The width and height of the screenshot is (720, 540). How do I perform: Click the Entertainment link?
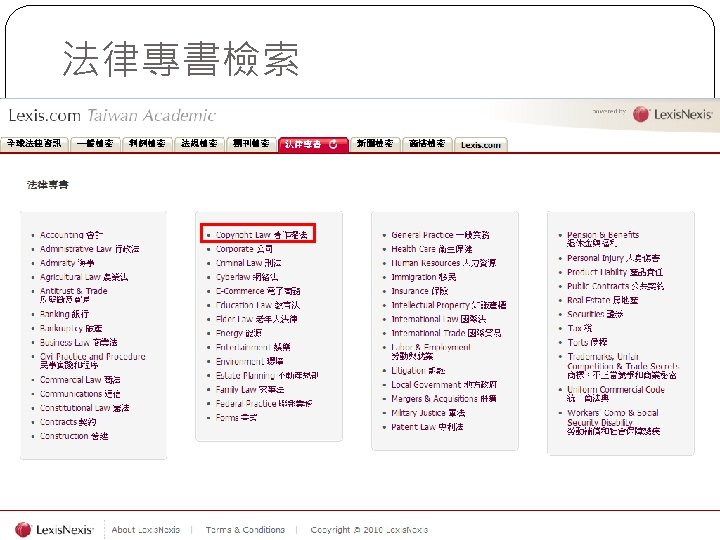253,347
